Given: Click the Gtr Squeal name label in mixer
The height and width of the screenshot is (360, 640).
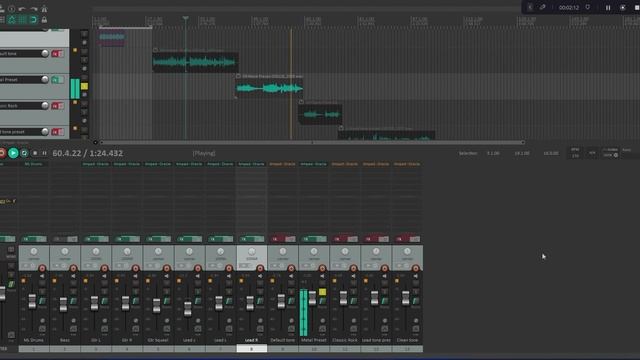Looking at the screenshot, I should click(158, 340).
